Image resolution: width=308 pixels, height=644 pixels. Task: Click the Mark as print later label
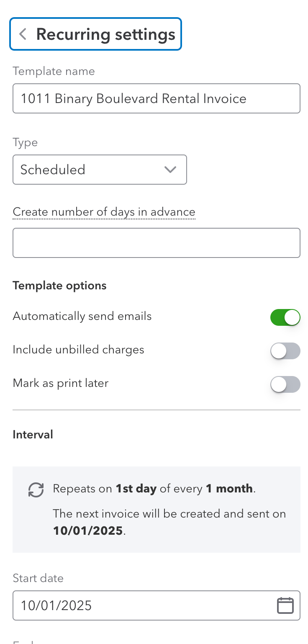(x=61, y=383)
